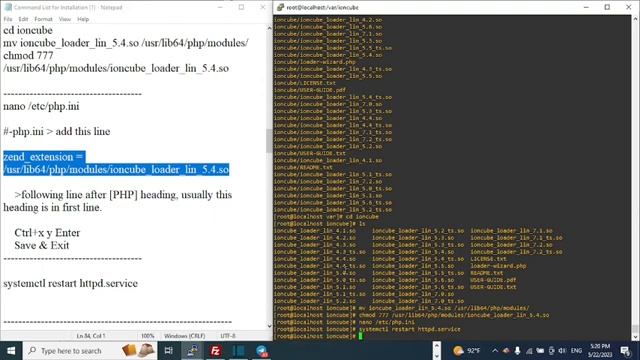Viewport: 640px width, 360px height.
Task: Click the Notepad vertical scrollbar thumb
Action: [269, 141]
